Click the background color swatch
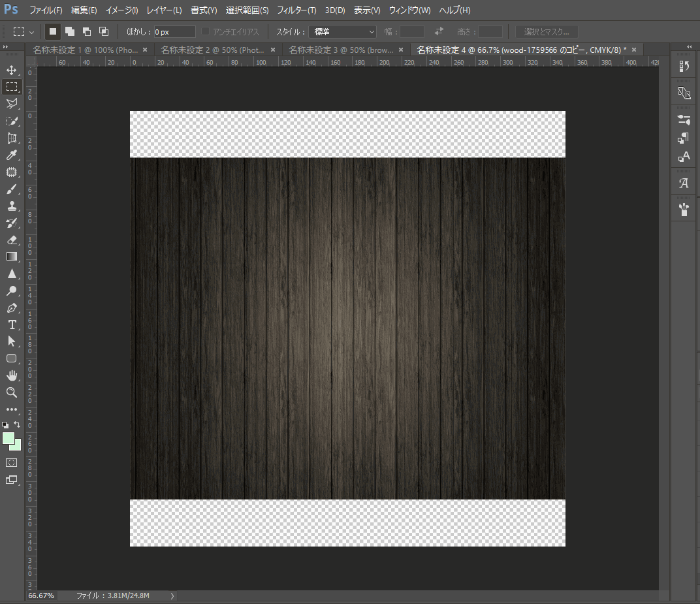 [18, 446]
